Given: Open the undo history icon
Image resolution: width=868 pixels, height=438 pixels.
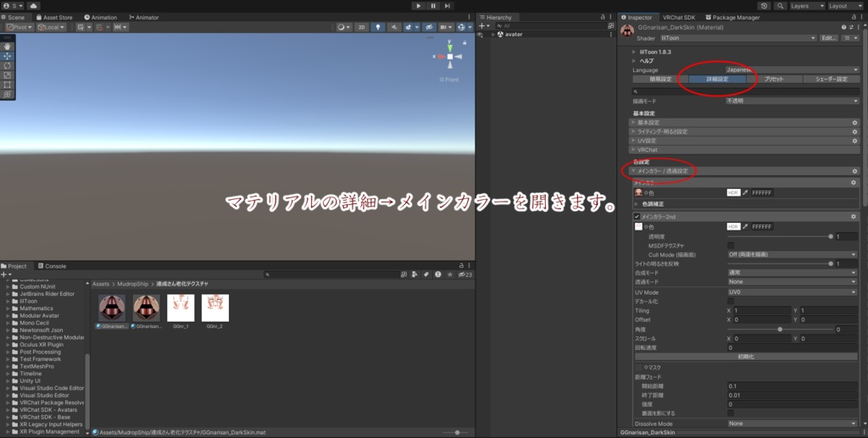Looking at the screenshot, I should pyautogui.click(x=765, y=6).
